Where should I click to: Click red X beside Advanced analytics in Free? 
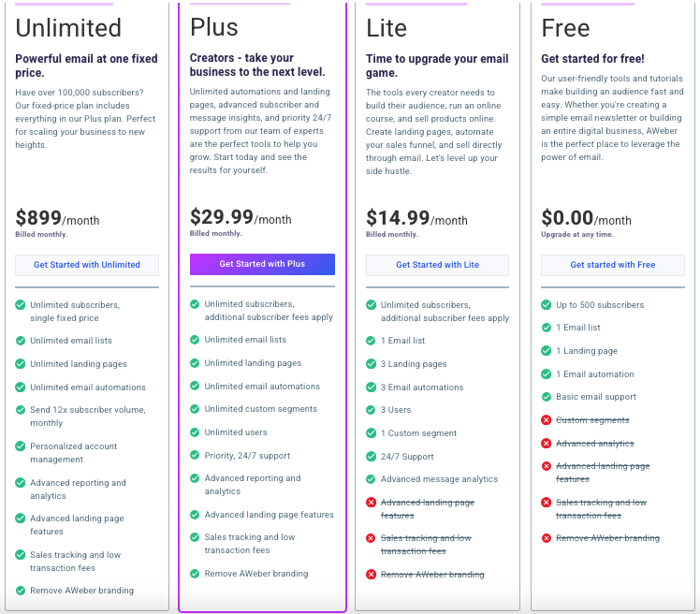point(546,443)
